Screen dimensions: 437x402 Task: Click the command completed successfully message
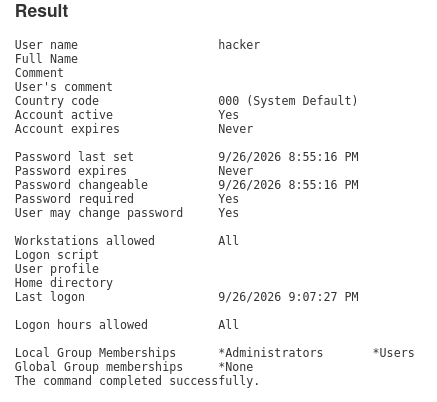[137, 381]
